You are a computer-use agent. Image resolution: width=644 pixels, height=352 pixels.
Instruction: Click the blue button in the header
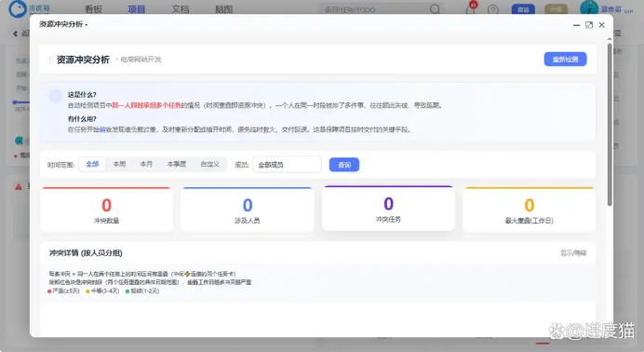pos(523,9)
